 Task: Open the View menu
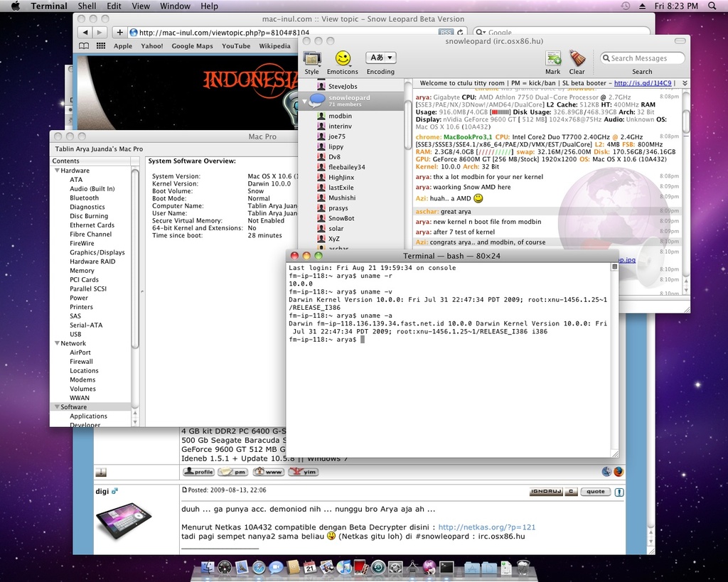click(141, 6)
